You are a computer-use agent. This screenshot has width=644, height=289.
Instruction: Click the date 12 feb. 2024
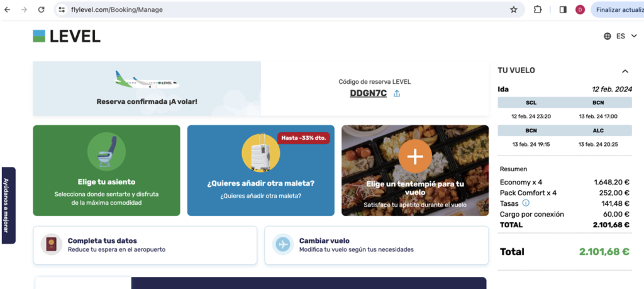[x=611, y=89]
